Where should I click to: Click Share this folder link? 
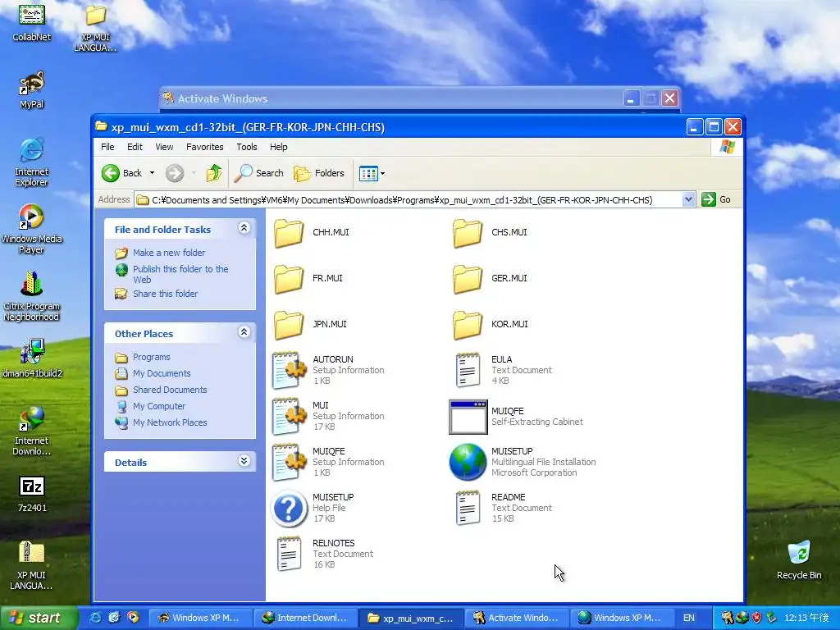pos(165,294)
